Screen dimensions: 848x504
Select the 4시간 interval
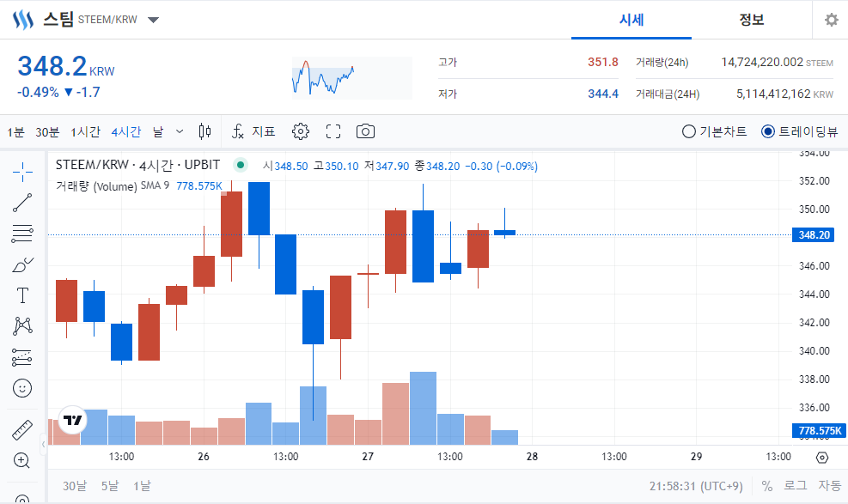126,132
